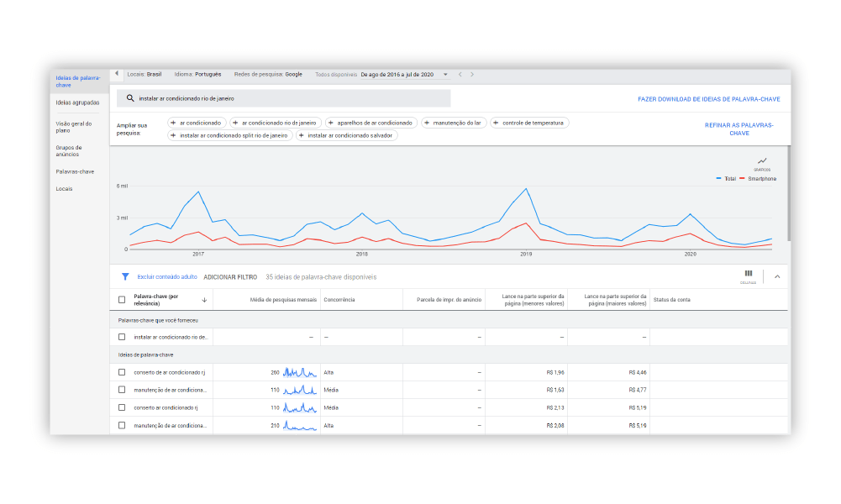Click the 'R$ 1,63' bid value
This screenshot has width=841, height=504.
click(x=555, y=390)
